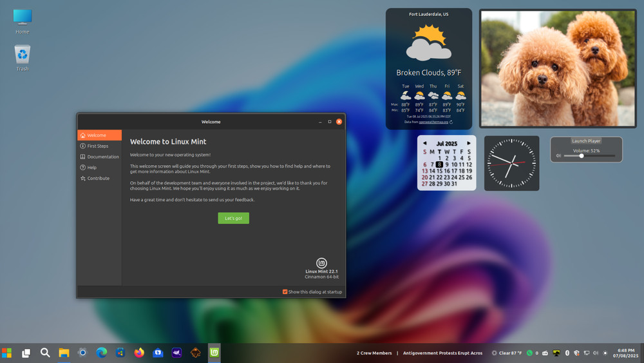Click the Linux Mint logo in Welcome window
This screenshot has width=644, height=363.
coord(321,262)
